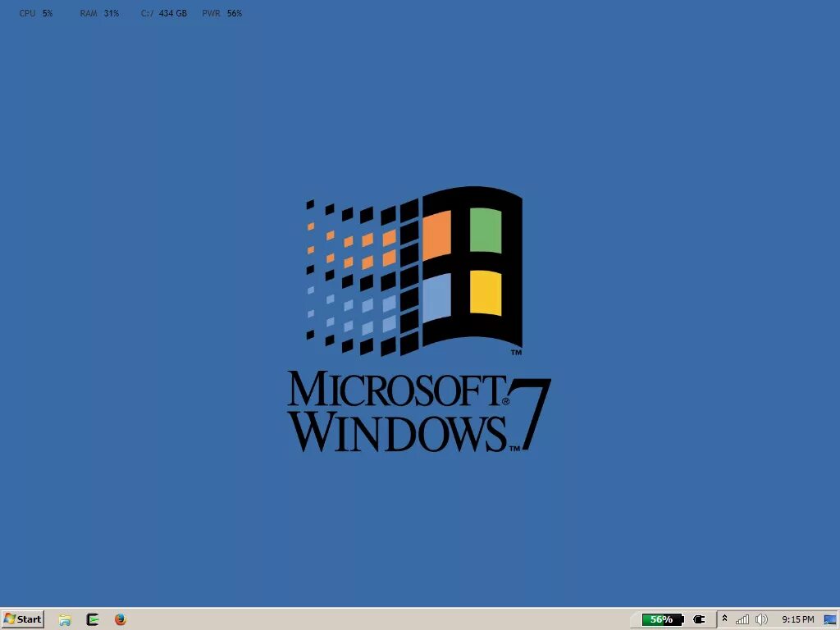Click the Show Desktop icon
Screen dimensions: 840x630
coord(830,620)
